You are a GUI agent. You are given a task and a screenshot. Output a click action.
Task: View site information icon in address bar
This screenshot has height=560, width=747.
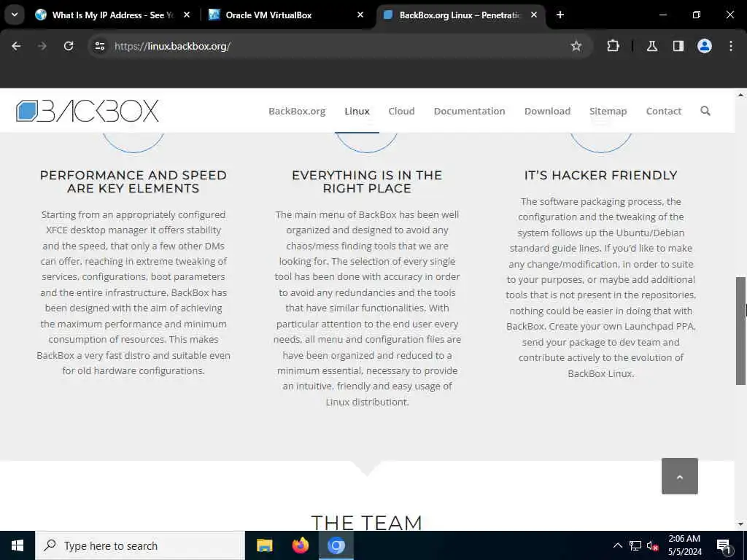click(x=99, y=46)
